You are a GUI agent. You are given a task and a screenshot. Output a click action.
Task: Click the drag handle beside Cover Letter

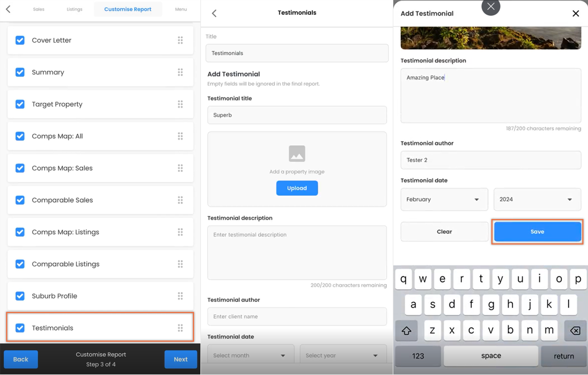[180, 40]
